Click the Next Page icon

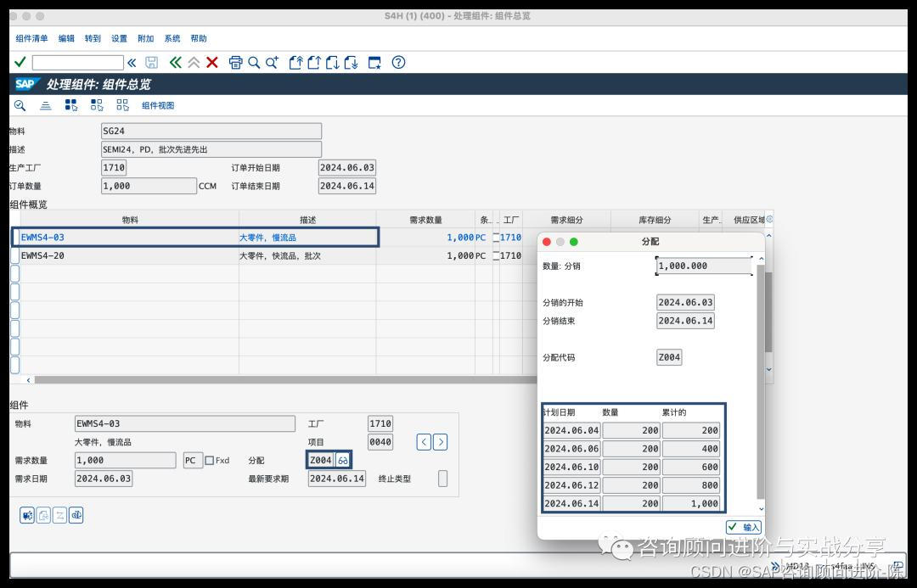click(333, 63)
